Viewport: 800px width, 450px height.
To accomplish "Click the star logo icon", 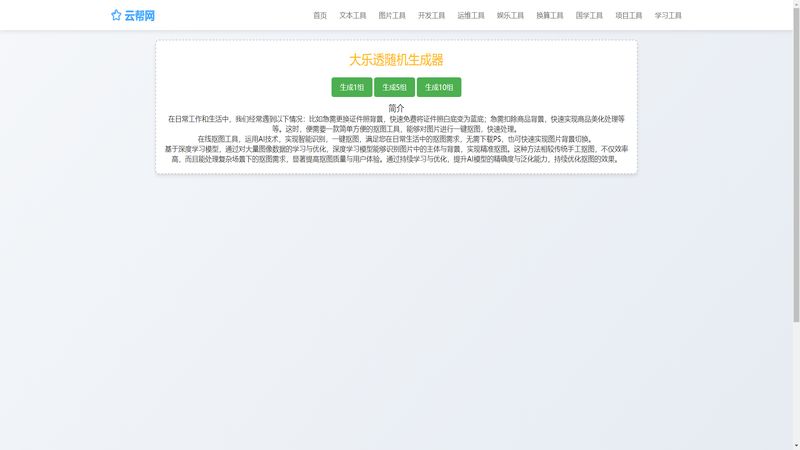I will tap(116, 16).
